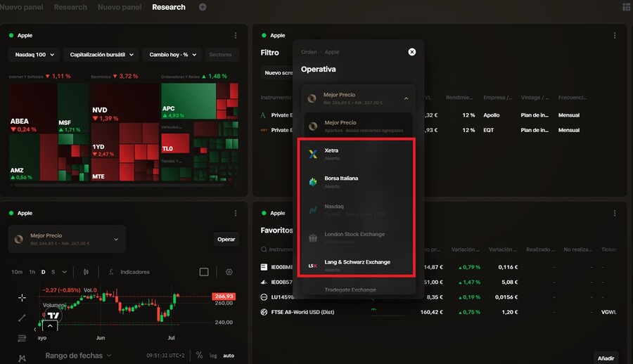Click the 266,93 price label on chart
This screenshot has width=633, height=364.
(224, 297)
